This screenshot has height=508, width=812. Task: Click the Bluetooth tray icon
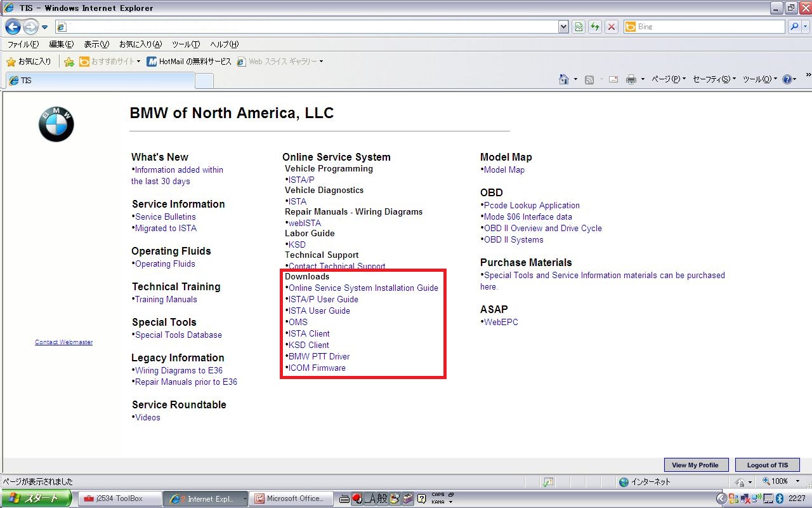click(x=780, y=498)
